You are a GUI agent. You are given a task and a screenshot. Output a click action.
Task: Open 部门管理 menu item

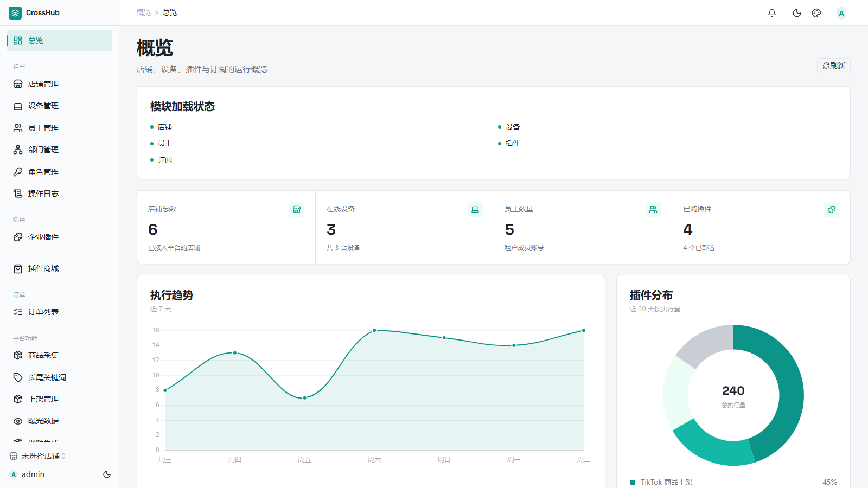[x=60, y=150]
